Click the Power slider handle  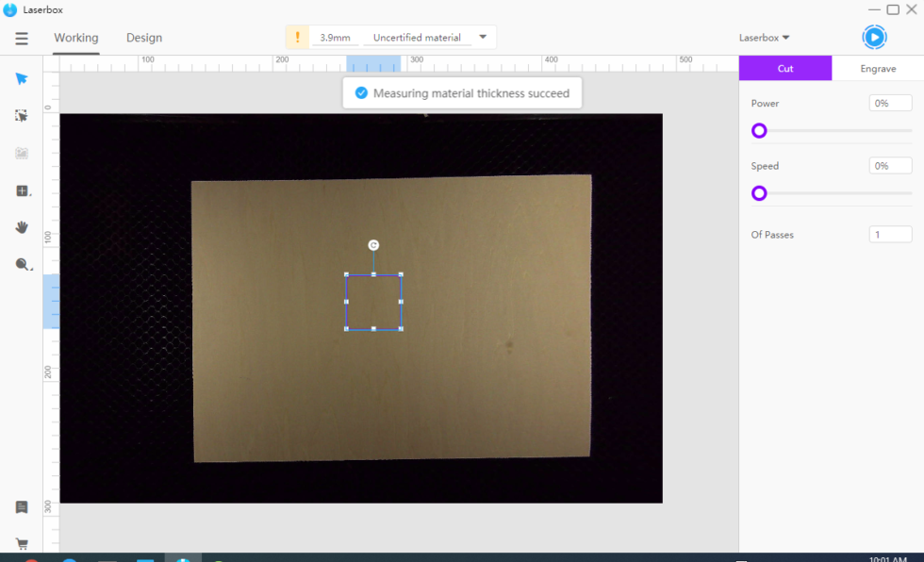click(x=760, y=131)
